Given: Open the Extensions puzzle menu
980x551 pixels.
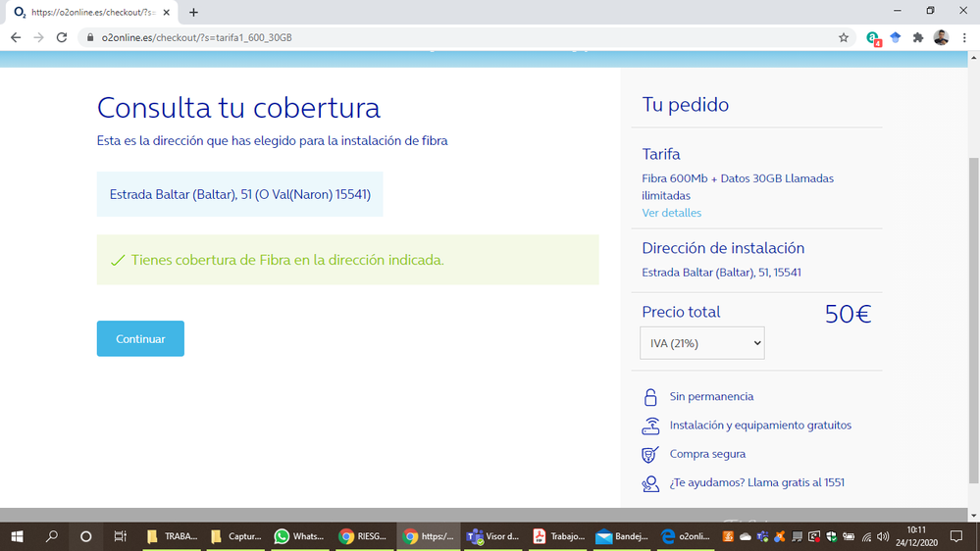Looking at the screenshot, I should [918, 37].
